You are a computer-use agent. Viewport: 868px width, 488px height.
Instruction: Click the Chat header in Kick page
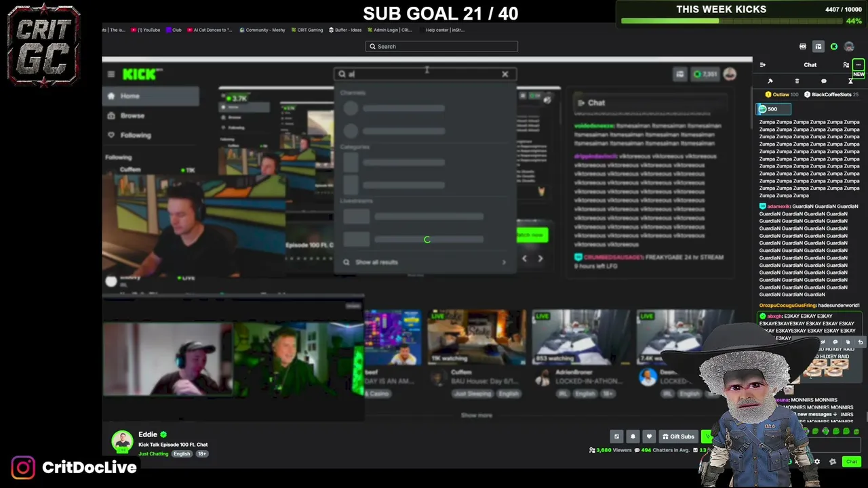[591, 103]
